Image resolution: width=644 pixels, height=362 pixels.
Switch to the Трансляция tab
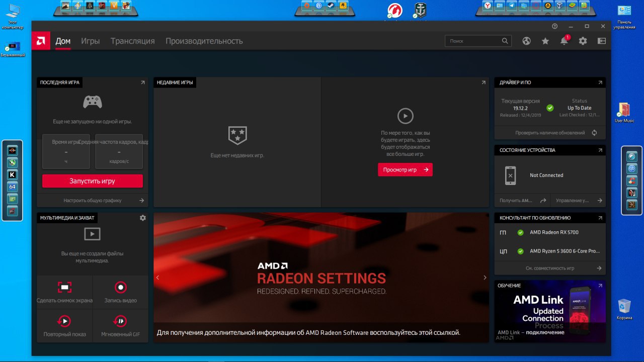[x=133, y=41]
